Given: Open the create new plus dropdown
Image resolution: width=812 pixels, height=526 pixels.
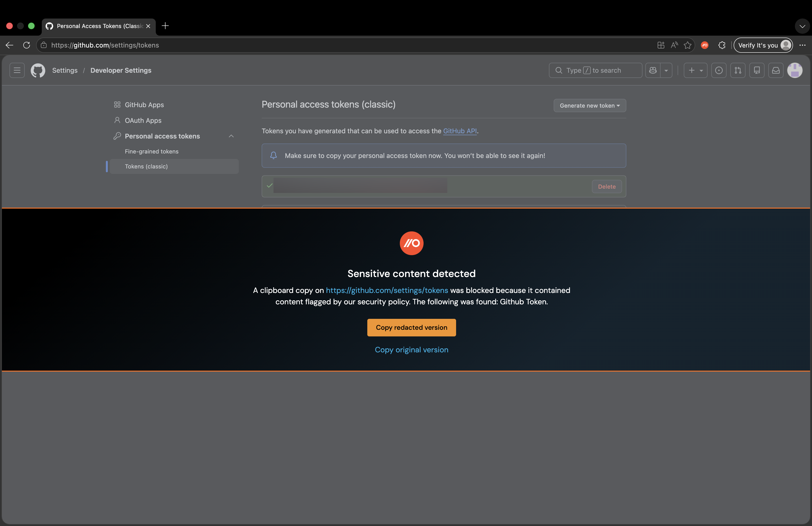Looking at the screenshot, I should (x=695, y=70).
